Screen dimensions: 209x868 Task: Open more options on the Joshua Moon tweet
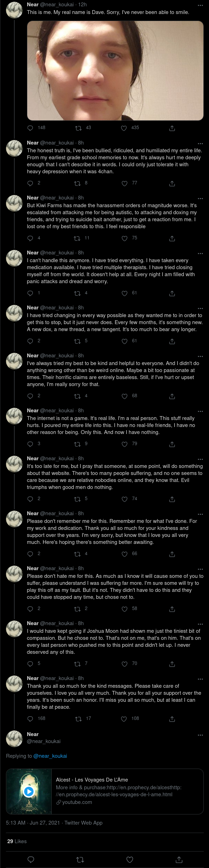200,624
